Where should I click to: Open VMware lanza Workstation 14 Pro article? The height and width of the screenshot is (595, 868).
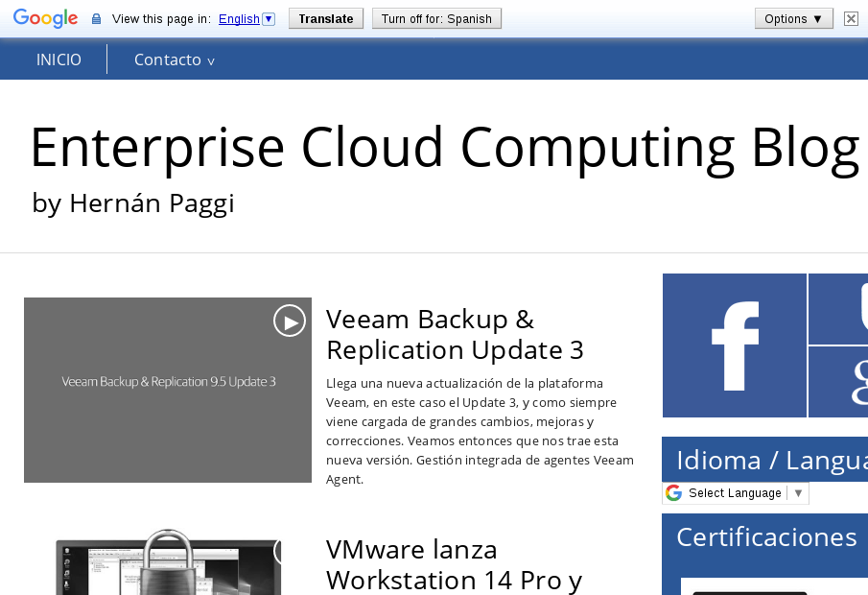[x=454, y=565]
